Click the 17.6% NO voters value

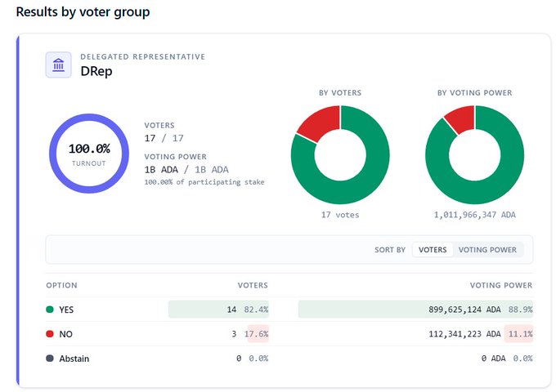pyautogui.click(x=256, y=334)
